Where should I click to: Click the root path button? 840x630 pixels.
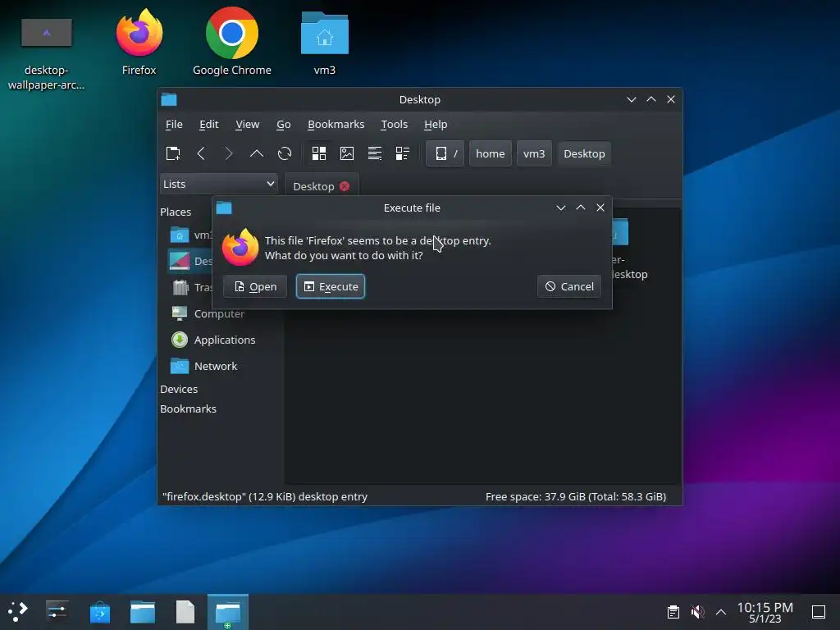coord(445,153)
